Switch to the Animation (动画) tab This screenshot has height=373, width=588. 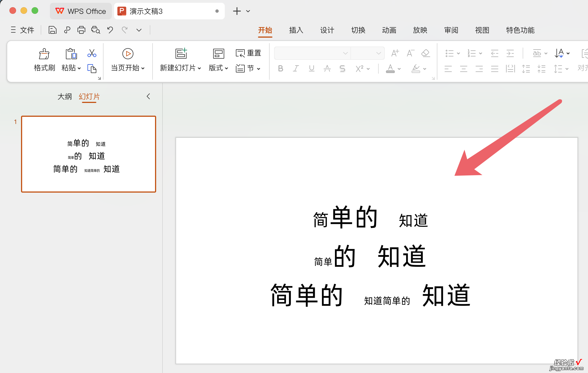(389, 30)
